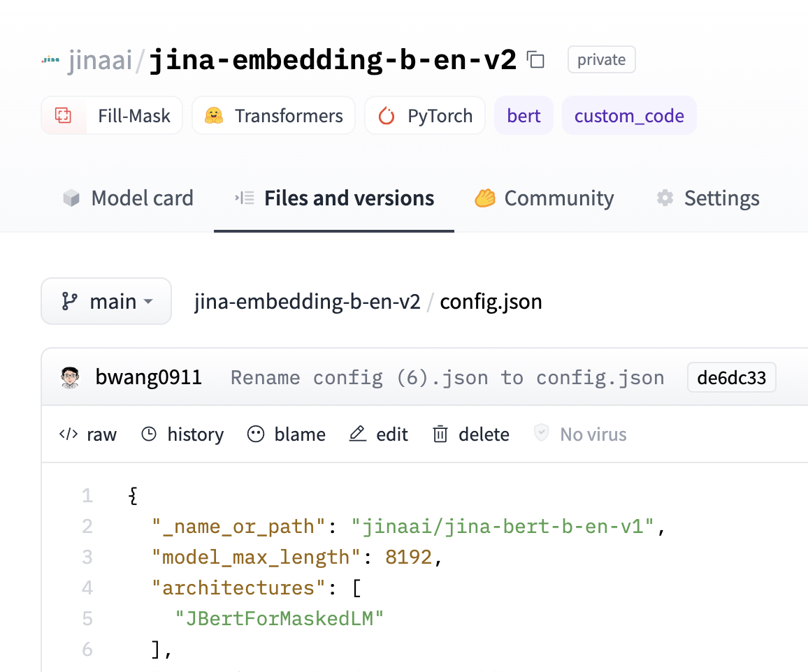The image size is (808, 672).
Task: Switch to Files and versions tab
Action: point(334,198)
